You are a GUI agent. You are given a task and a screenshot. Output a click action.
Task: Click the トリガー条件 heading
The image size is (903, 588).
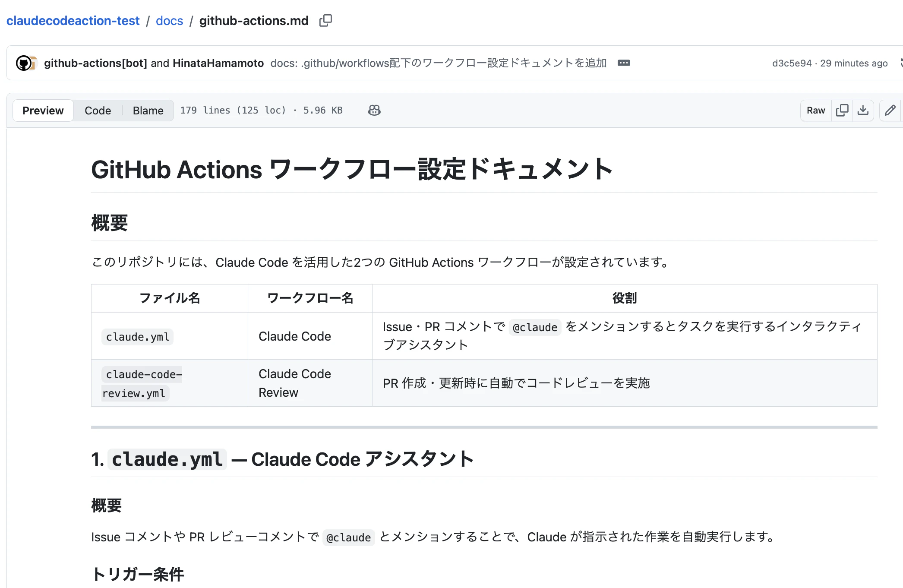pyautogui.click(x=138, y=574)
